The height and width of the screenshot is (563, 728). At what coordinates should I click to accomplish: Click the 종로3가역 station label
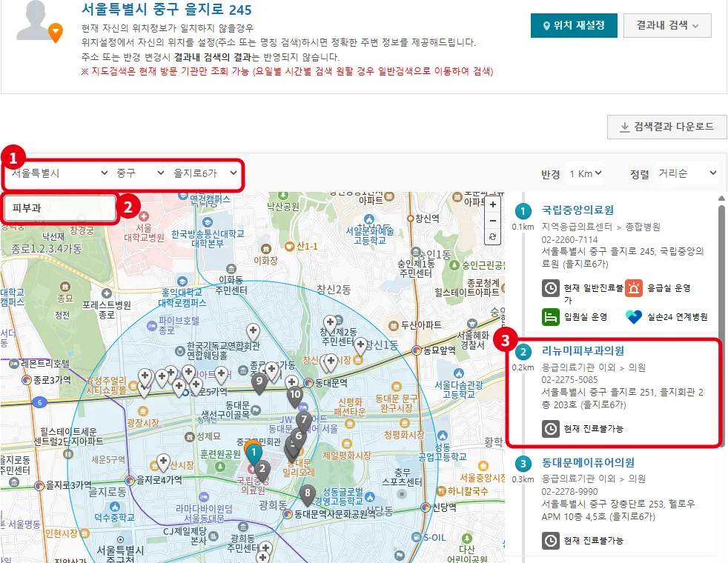point(52,380)
